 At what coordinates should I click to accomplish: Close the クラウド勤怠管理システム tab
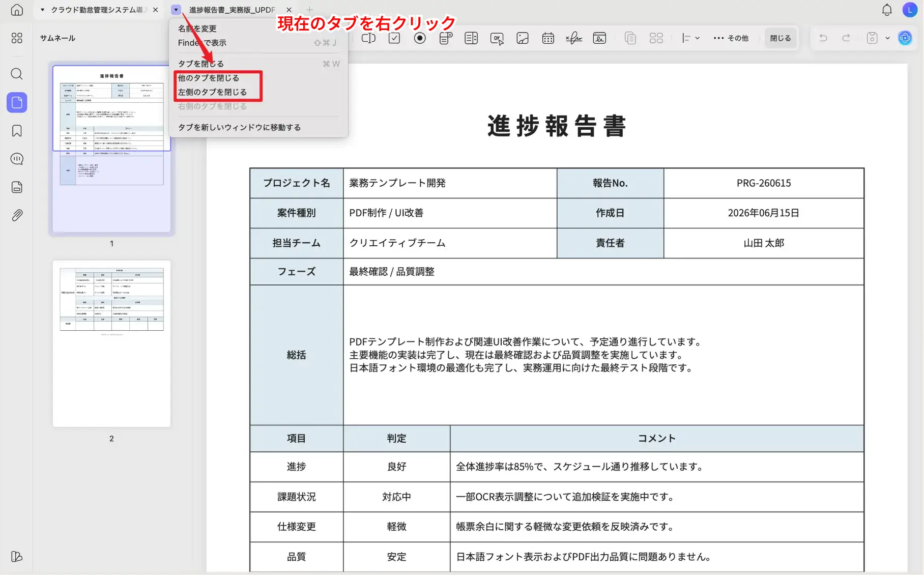156,10
